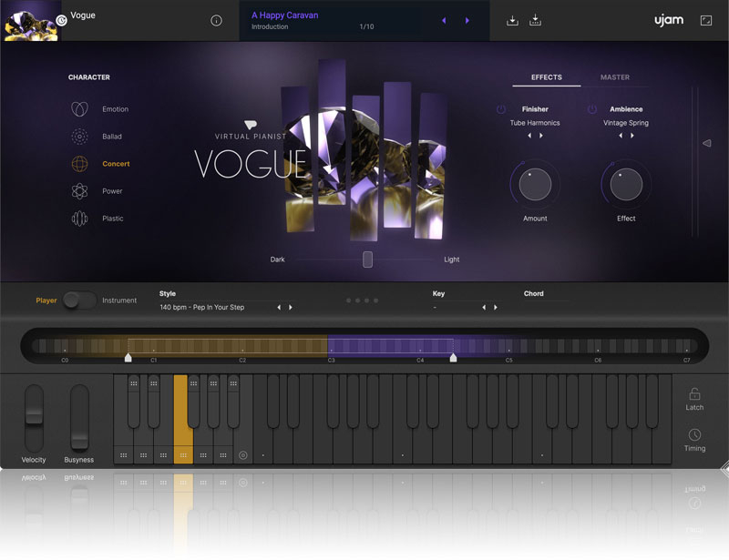
Task: Click the Dark to Light slider handle
Action: click(x=367, y=260)
